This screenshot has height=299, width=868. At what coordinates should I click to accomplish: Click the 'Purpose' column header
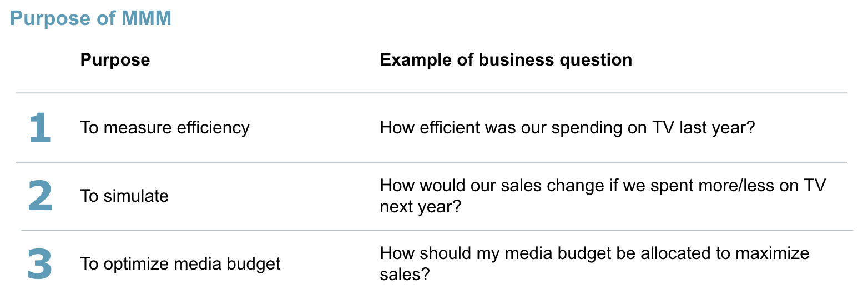[115, 59]
